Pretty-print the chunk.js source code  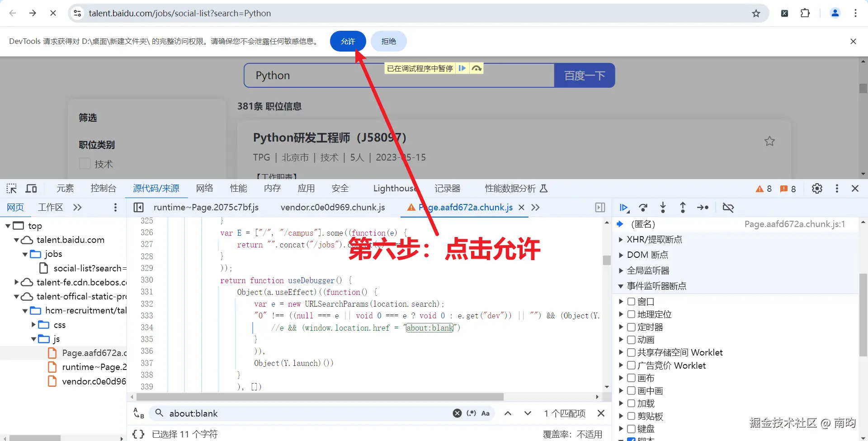[138, 434]
